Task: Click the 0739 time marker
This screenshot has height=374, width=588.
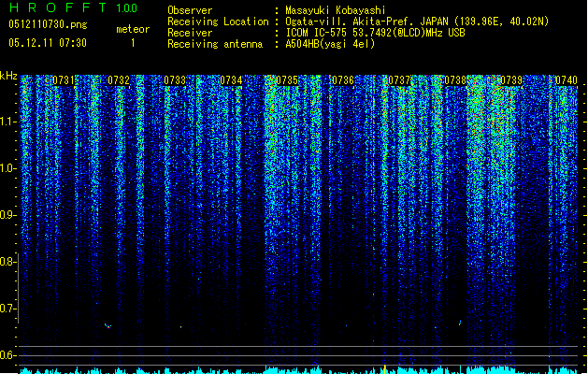Action: click(511, 80)
